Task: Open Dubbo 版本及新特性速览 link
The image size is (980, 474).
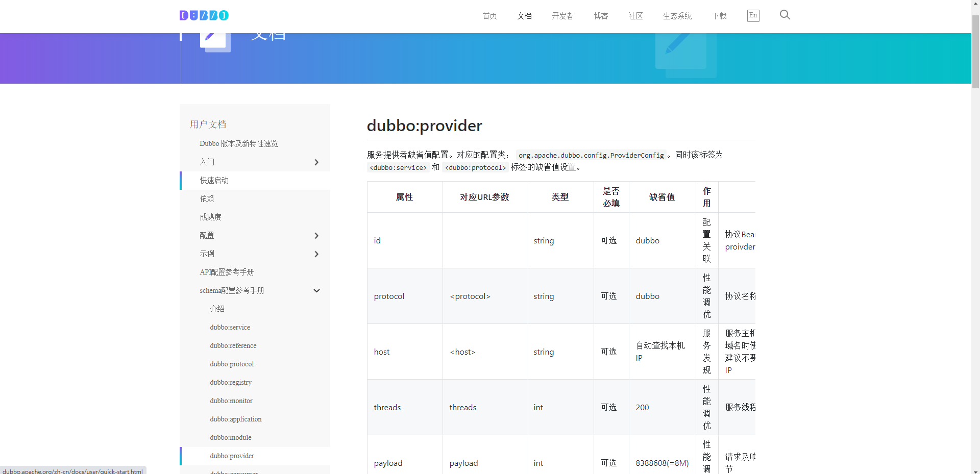Action: 239,144
